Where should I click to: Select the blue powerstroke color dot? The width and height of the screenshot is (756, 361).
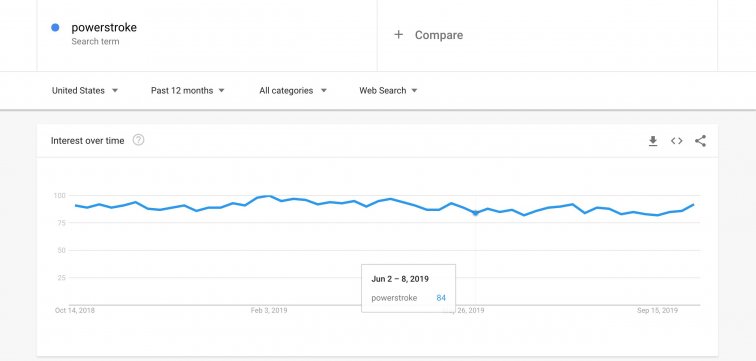coord(55,27)
